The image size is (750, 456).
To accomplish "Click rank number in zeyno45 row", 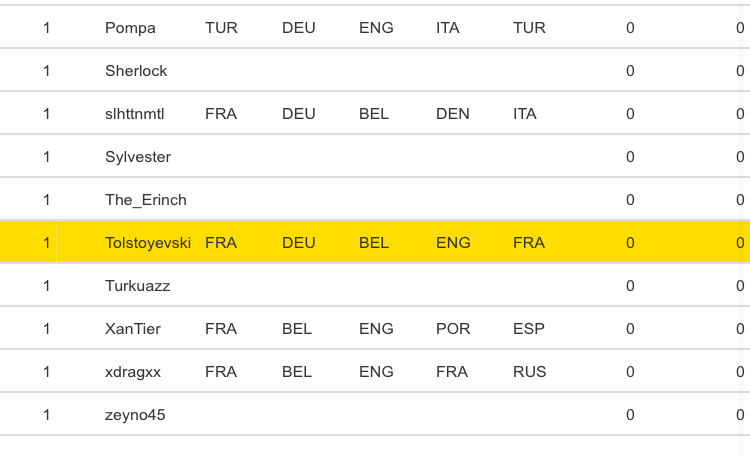I will click(x=47, y=415).
